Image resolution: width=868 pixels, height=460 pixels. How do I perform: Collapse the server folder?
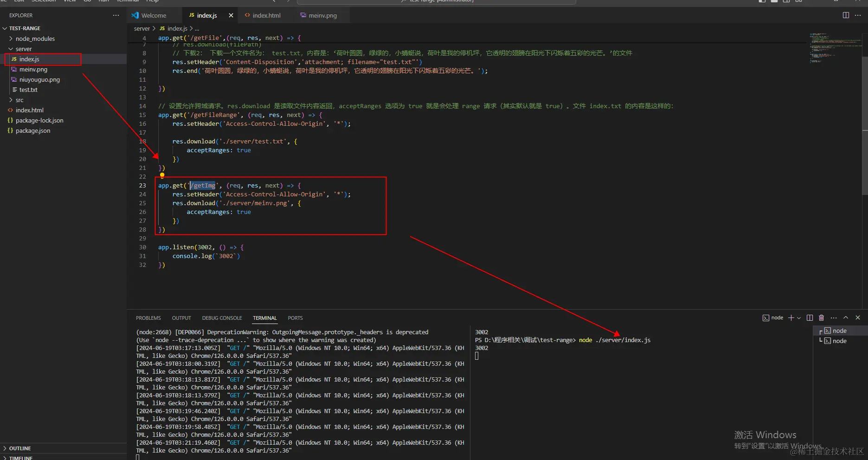(24, 49)
